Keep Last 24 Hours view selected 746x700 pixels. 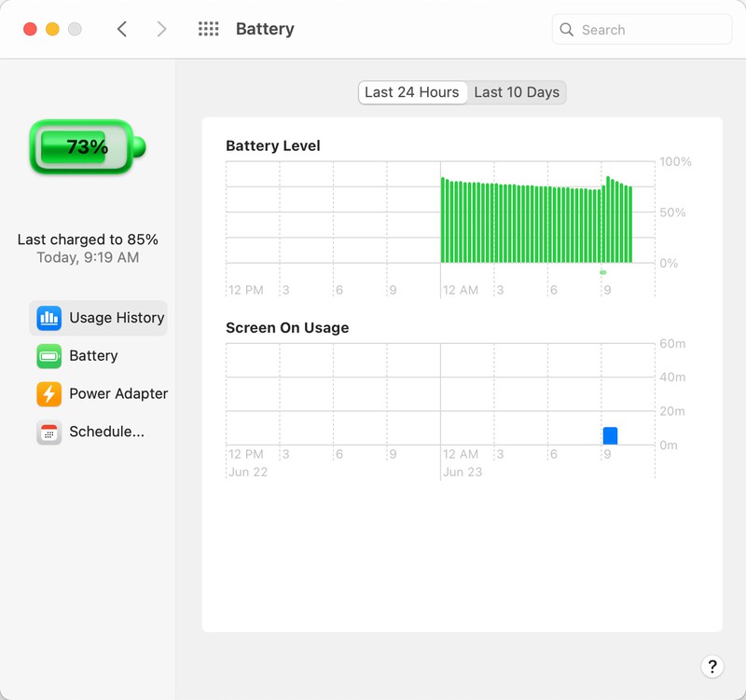click(x=413, y=92)
